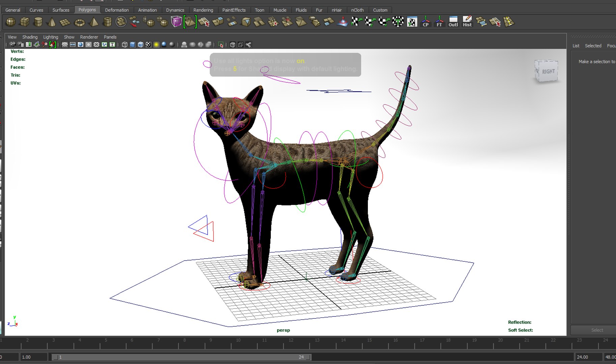Toggle use all lights yellow bulb icon
Image resolution: width=616 pixels, height=364 pixels.
pos(156,44)
